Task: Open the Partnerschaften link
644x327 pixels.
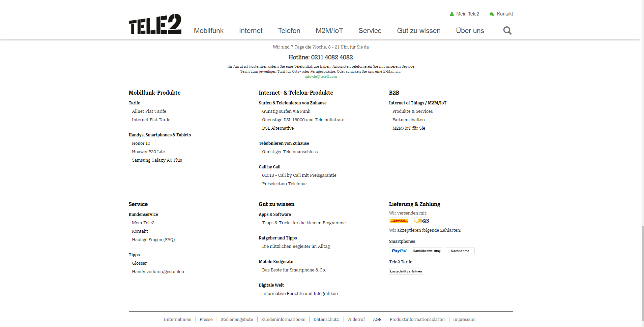Action: coord(408,120)
